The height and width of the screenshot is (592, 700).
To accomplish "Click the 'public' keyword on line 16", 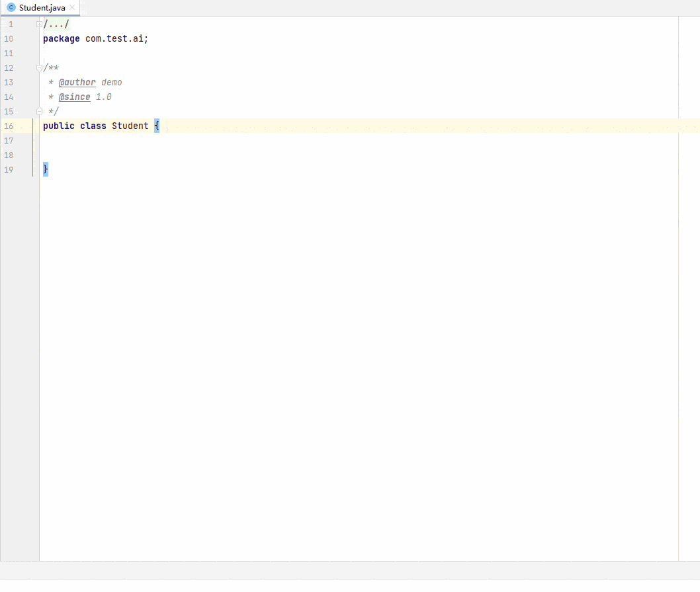I will 58,126.
